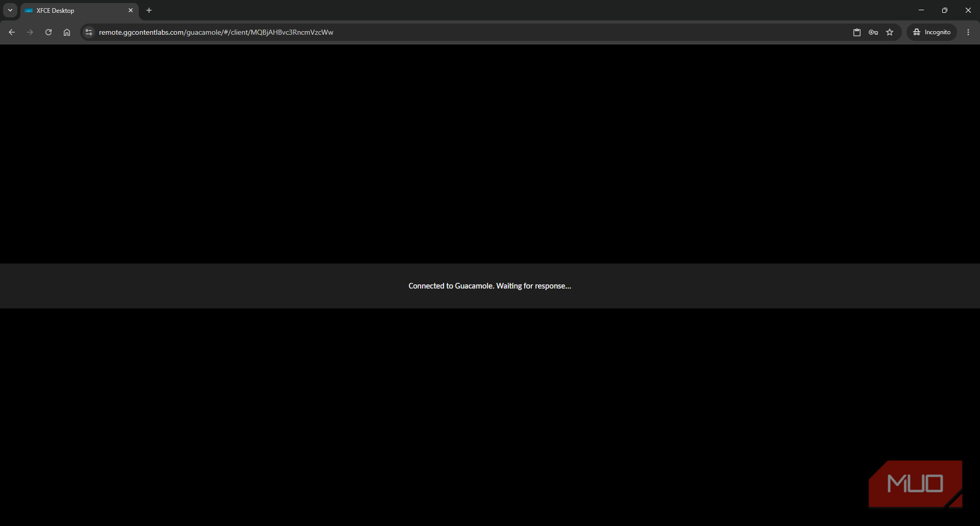Reload the Guacamole page
The image size is (980, 526).
pos(48,32)
